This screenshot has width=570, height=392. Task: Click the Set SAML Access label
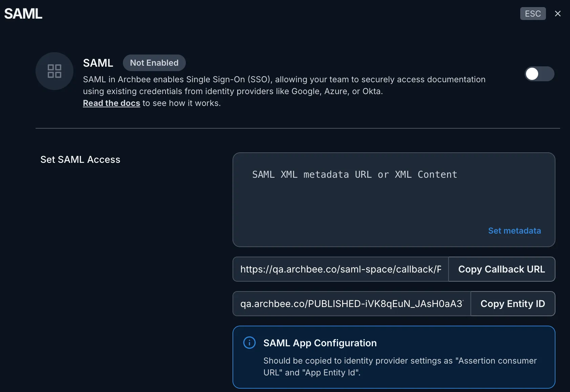80,159
